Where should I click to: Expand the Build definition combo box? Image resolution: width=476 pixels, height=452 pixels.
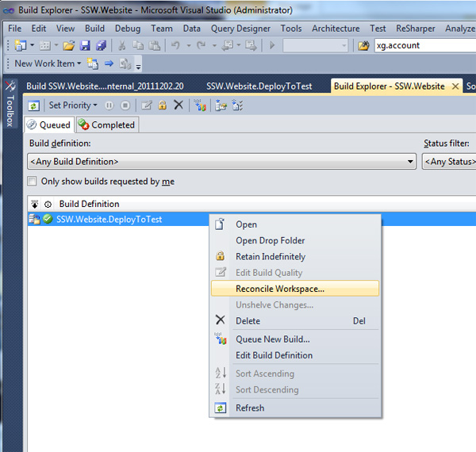(x=410, y=162)
